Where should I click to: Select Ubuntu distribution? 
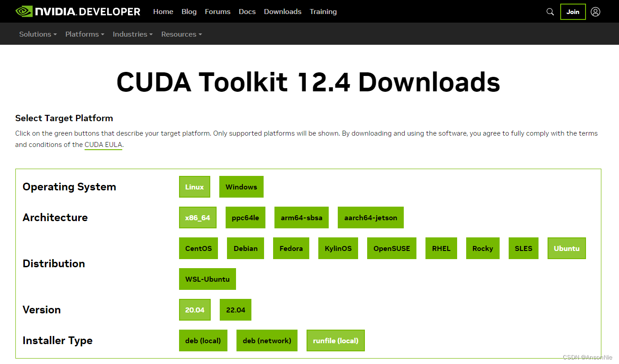[567, 248]
